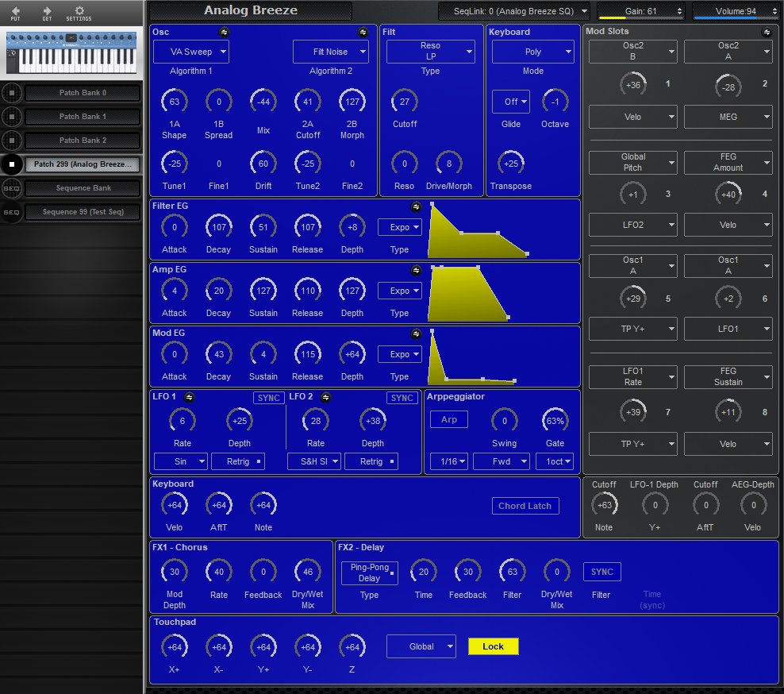Select Patch Bank 0
The height and width of the screenshot is (694, 784).
[x=83, y=93]
